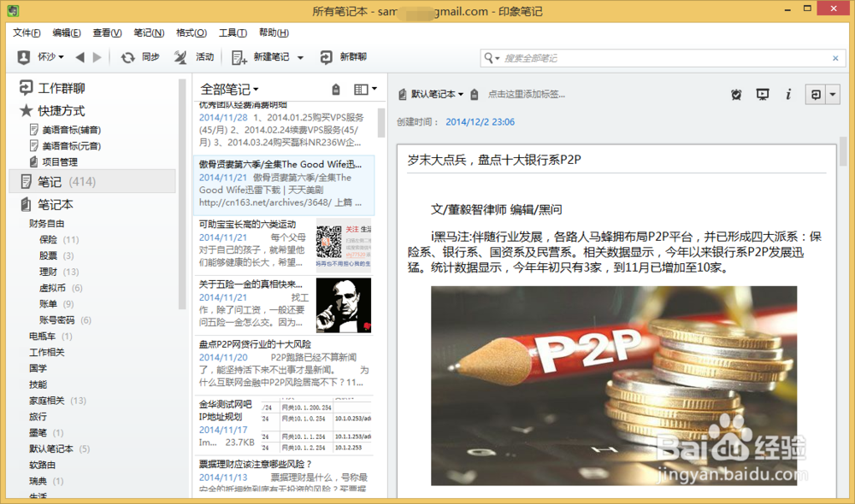This screenshot has width=855, height=504.
Task: Open shortcut 美语音标(辅音)
Action: (65, 130)
